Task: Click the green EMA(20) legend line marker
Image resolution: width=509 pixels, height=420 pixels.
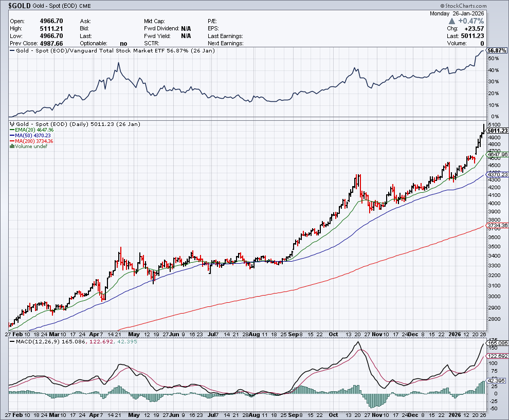Action: click(x=12, y=130)
